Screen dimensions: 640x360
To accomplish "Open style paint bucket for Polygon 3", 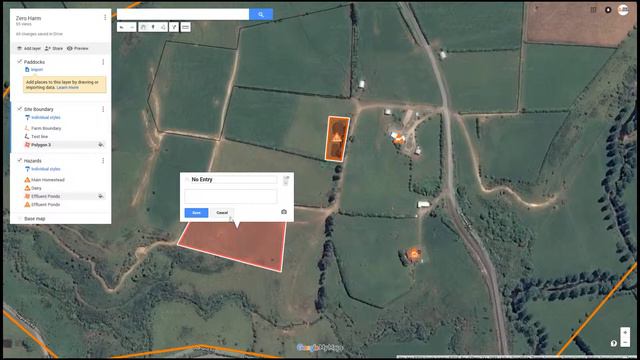I will pos(100,145).
